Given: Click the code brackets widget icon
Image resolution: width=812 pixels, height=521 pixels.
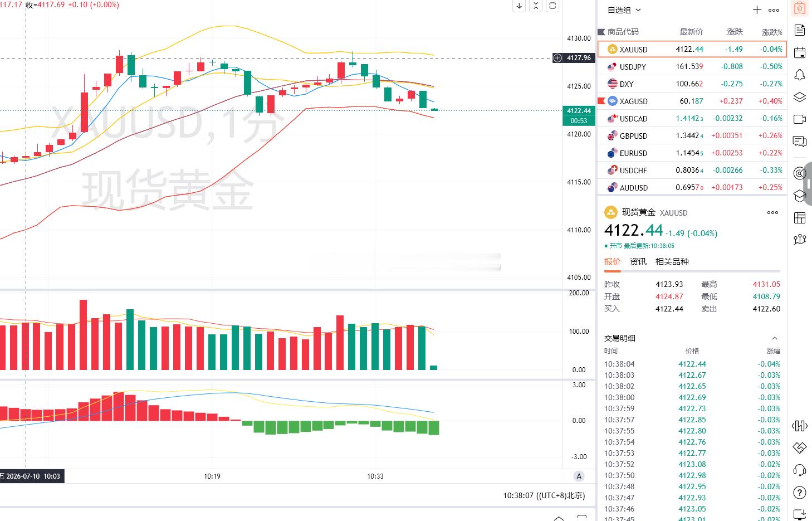Looking at the screenshot, I should tap(800, 426).
